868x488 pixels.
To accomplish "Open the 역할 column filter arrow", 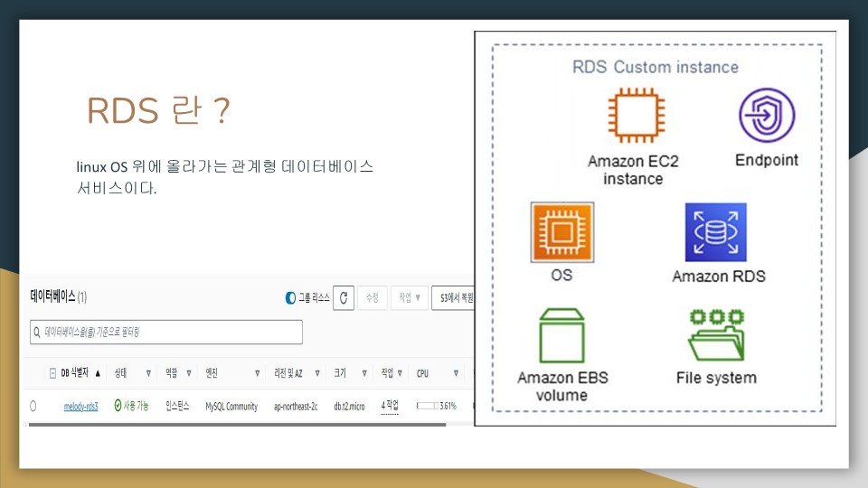I will [189, 373].
